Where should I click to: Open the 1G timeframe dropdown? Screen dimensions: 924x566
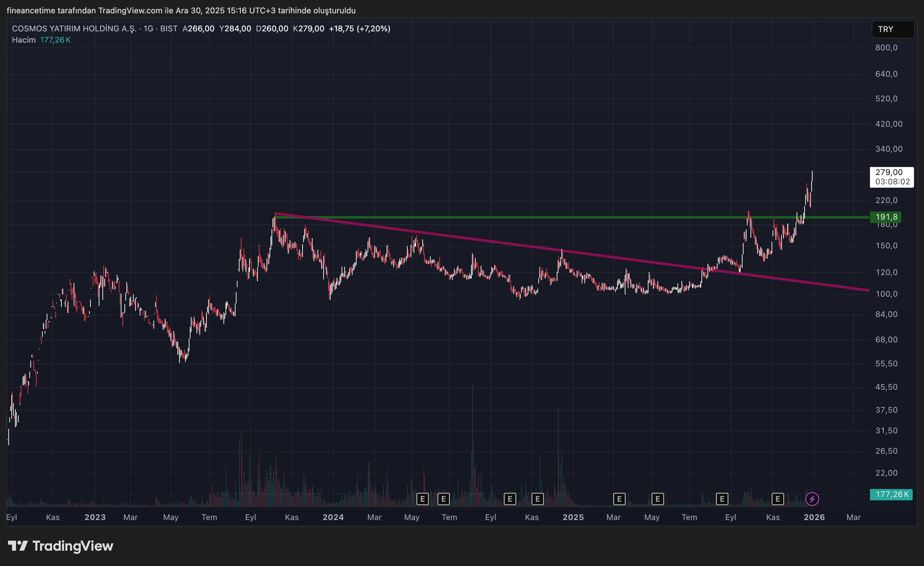pos(148,28)
